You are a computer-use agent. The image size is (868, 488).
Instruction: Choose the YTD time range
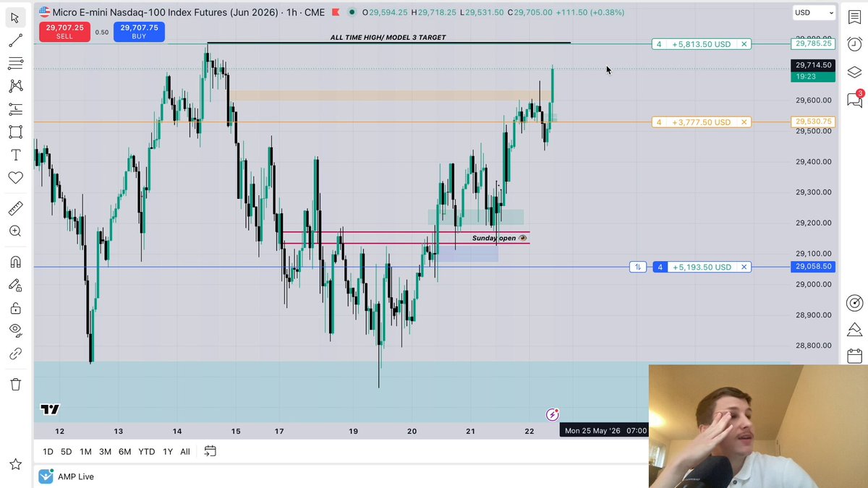pyautogui.click(x=146, y=452)
